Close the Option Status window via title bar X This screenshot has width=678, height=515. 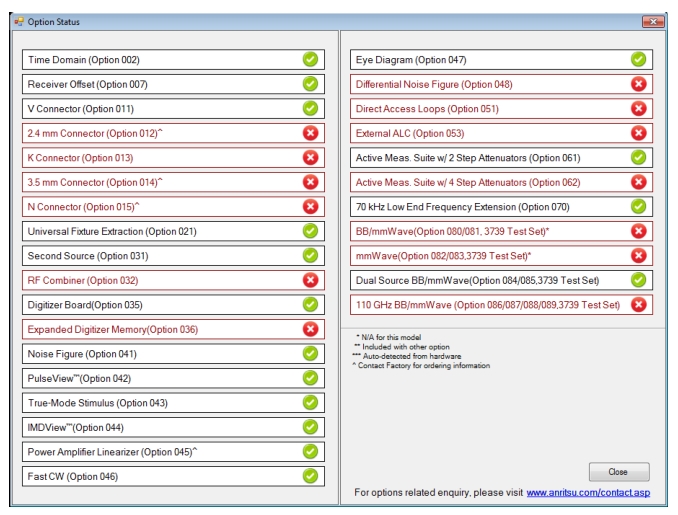653,21
